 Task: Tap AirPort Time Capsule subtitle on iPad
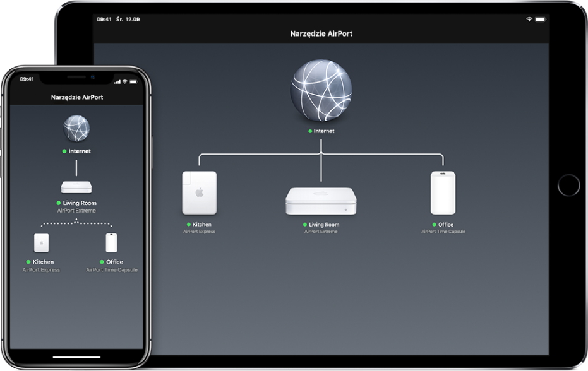click(x=443, y=232)
